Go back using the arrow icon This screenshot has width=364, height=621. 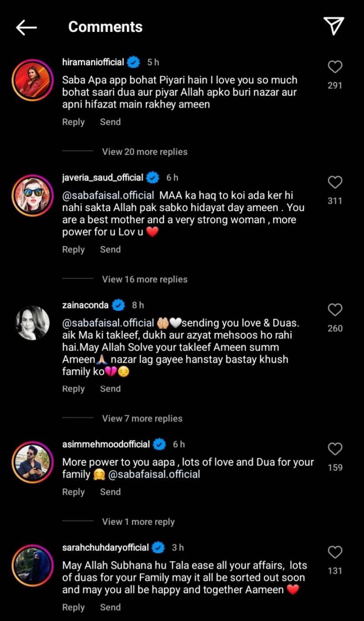[x=26, y=27]
